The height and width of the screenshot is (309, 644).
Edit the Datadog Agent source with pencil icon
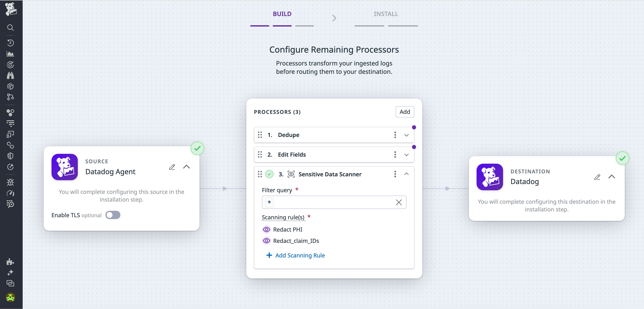[172, 167]
